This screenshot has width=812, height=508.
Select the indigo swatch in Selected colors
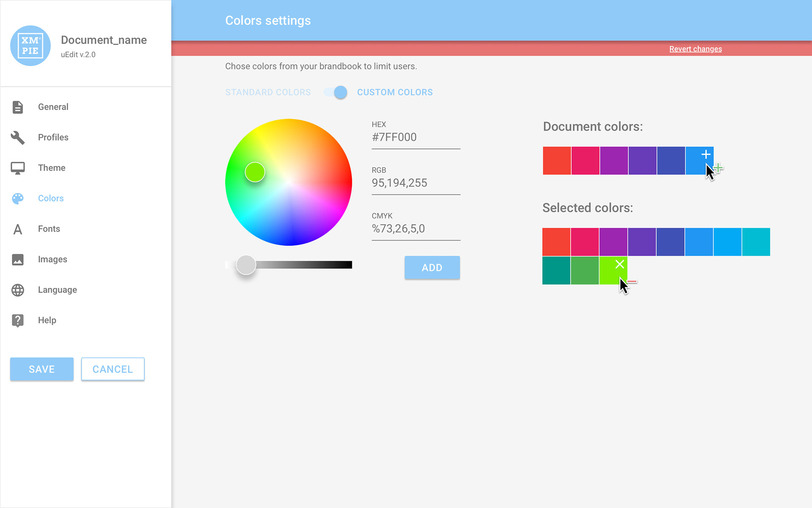670,242
